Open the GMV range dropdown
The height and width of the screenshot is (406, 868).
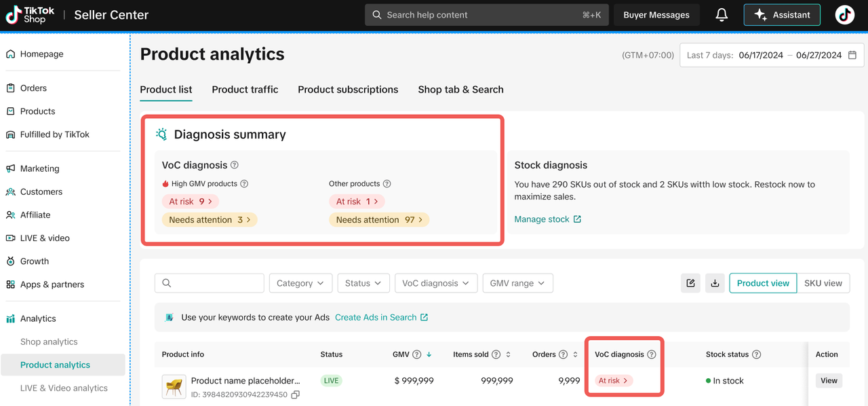click(x=517, y=283)
